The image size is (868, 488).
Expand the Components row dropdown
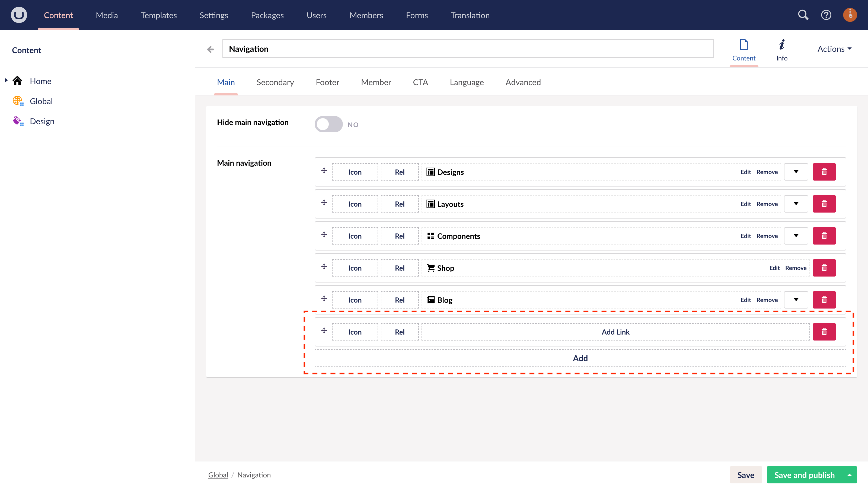796,236
